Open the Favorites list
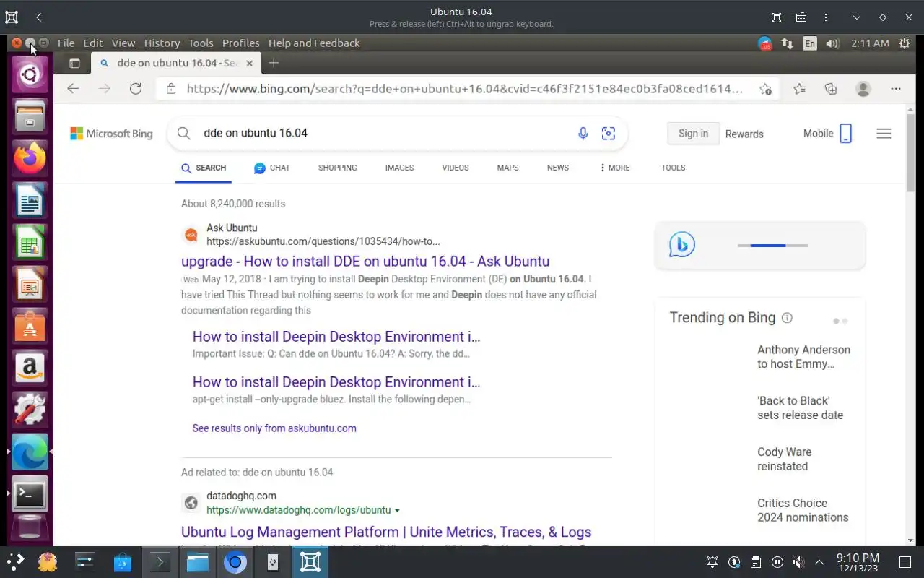Viewport: 924px width, 578px height. [799, 89]
